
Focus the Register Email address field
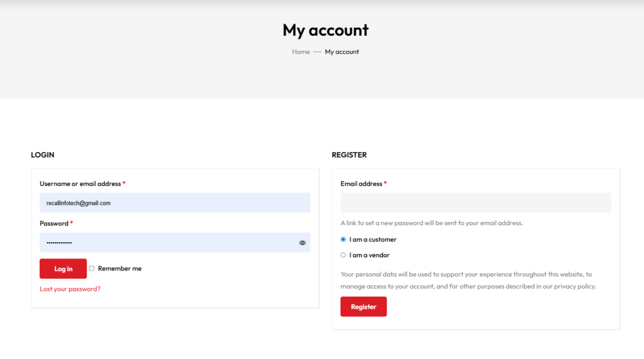point(475,202)
